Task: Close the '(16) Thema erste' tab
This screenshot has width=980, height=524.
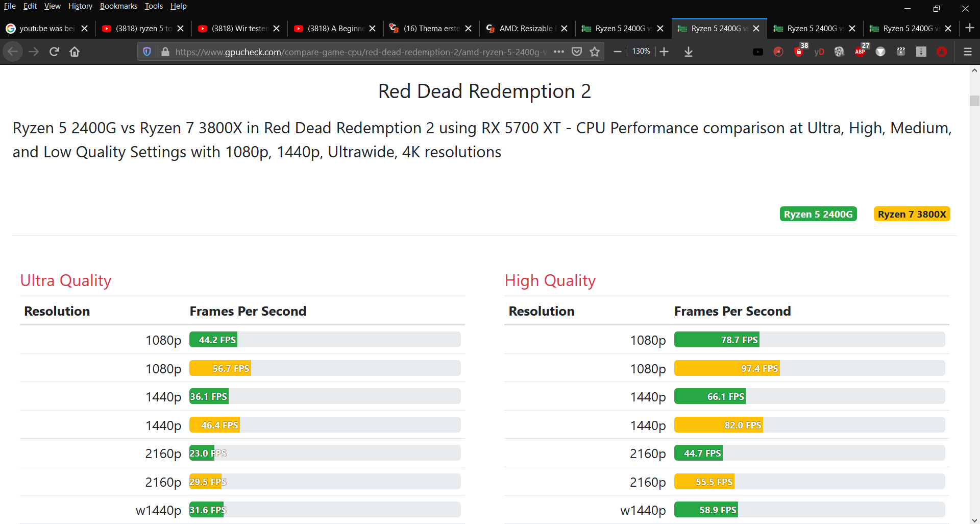Action: pos(469,29)
